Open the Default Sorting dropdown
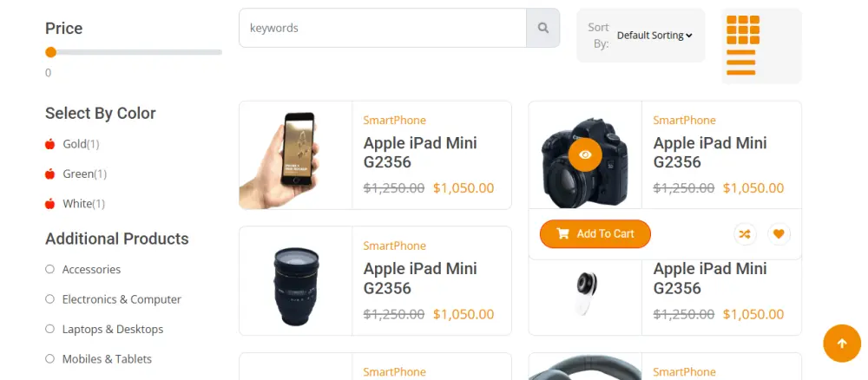 point(654,36)
